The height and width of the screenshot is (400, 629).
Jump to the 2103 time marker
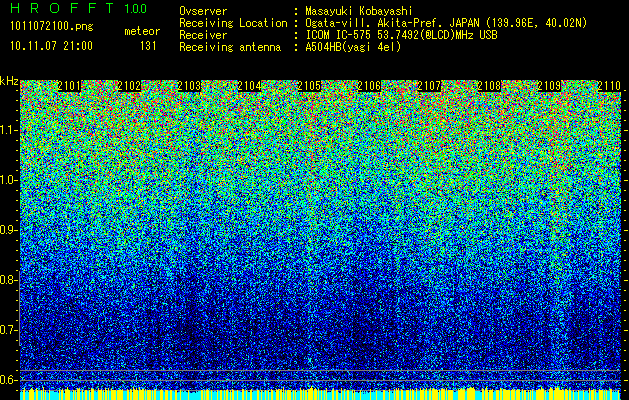coord(188,87)
